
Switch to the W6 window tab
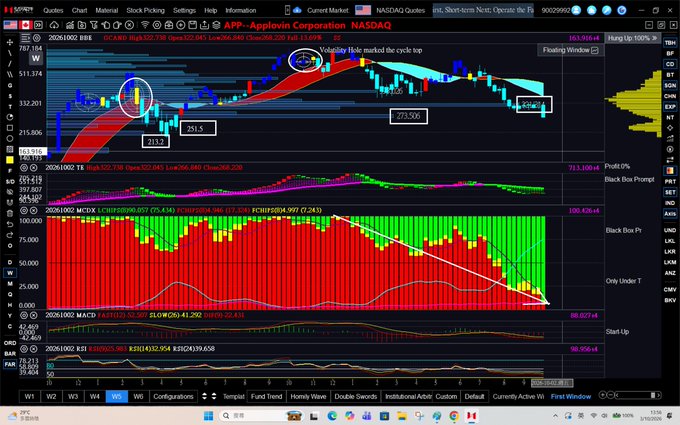coord(138,396)
